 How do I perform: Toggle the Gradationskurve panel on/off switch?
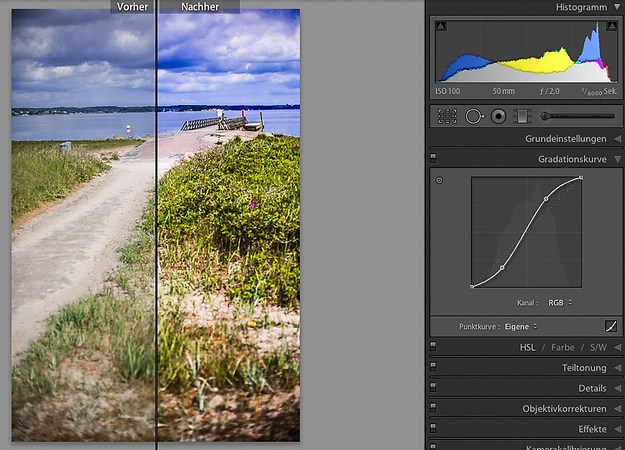pyautogui.click(x=433, y=158)
